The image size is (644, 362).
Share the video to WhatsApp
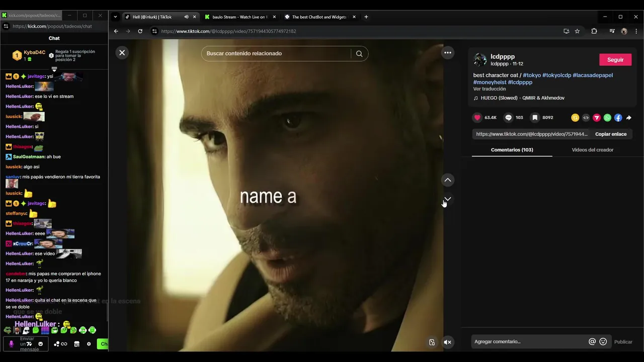[607, 118]
